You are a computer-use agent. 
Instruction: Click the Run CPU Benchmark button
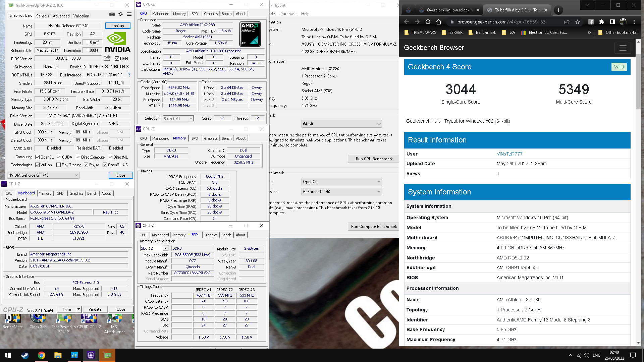(x=374, y=159)
